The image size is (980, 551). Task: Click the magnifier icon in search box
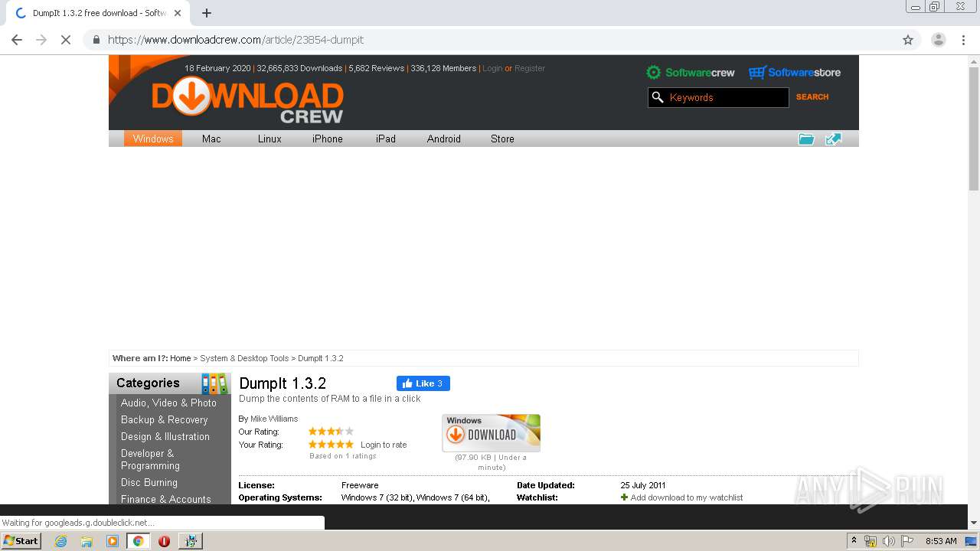(658, 97)
